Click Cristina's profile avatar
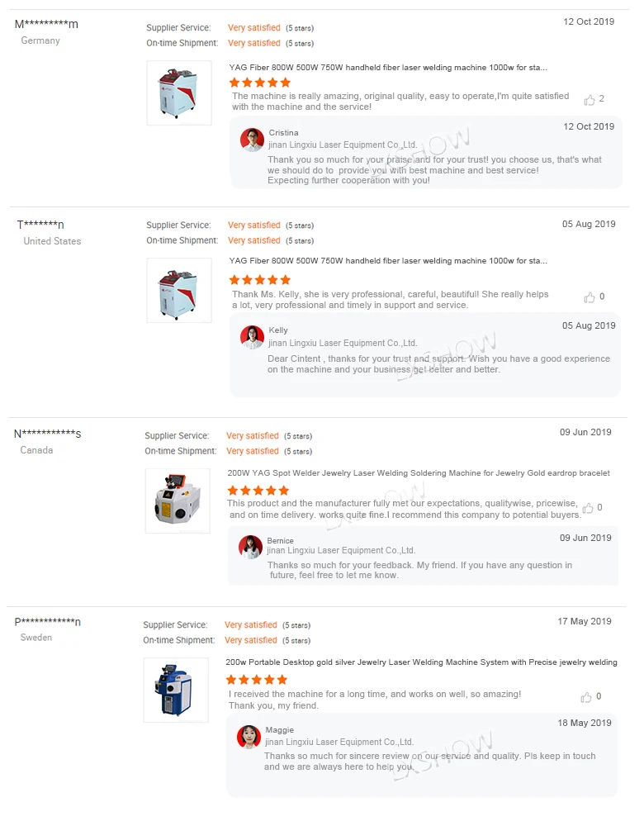Screen dimensions: 644x821 [x=252, y=140]
